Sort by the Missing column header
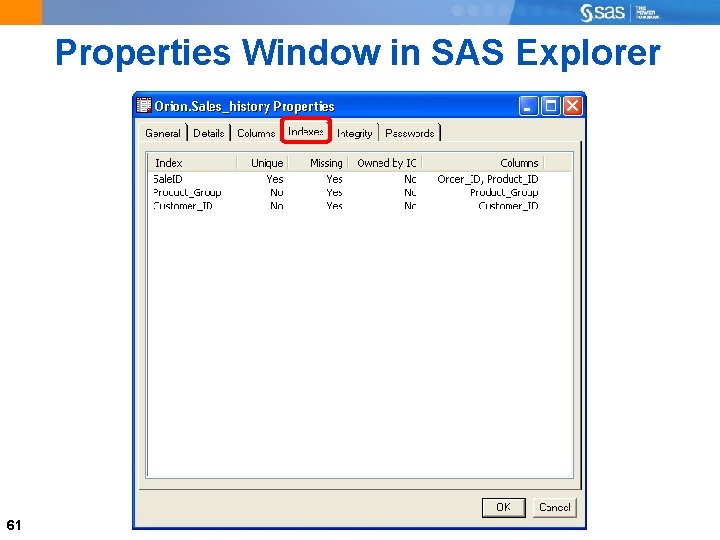720x540 pixels. tap(318, 163)
